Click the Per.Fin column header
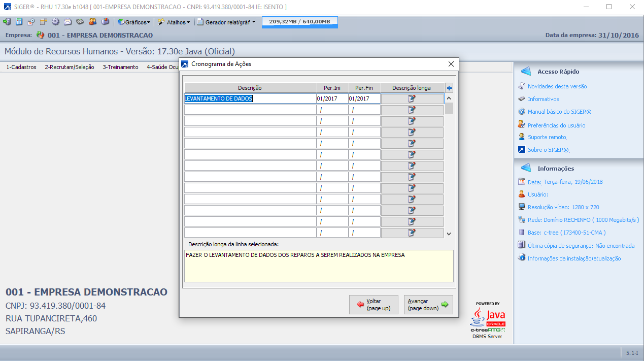Viewport: 644px width, 361px height. click(364, 88)
